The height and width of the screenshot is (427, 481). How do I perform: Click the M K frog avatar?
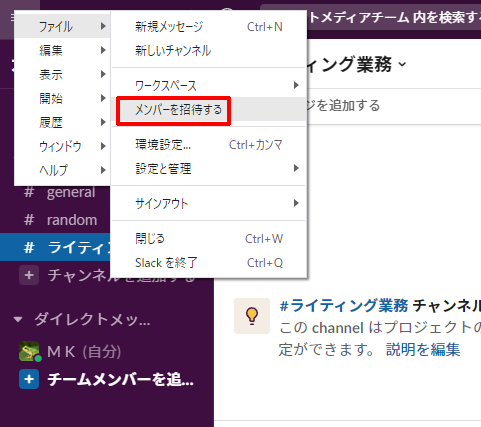[x=29, y=351]
